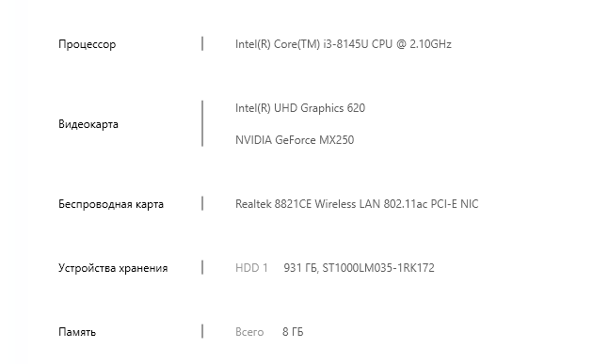
Task: Click the divider beside Процессор
Action: click(x=202, y=44)
